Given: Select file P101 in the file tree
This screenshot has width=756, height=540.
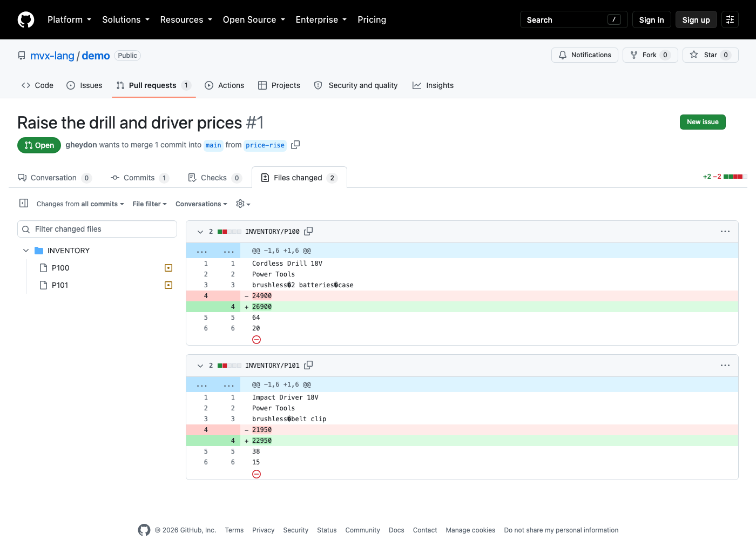Looking at the screenshot, I should coord(60,285).
